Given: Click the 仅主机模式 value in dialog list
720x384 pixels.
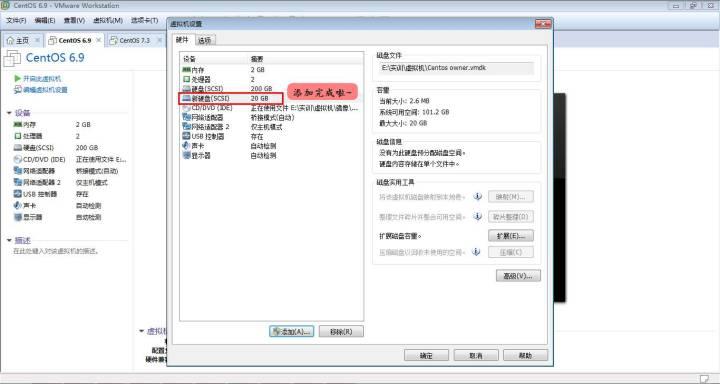Looking at the screenshot, I should tap(266, 127).
